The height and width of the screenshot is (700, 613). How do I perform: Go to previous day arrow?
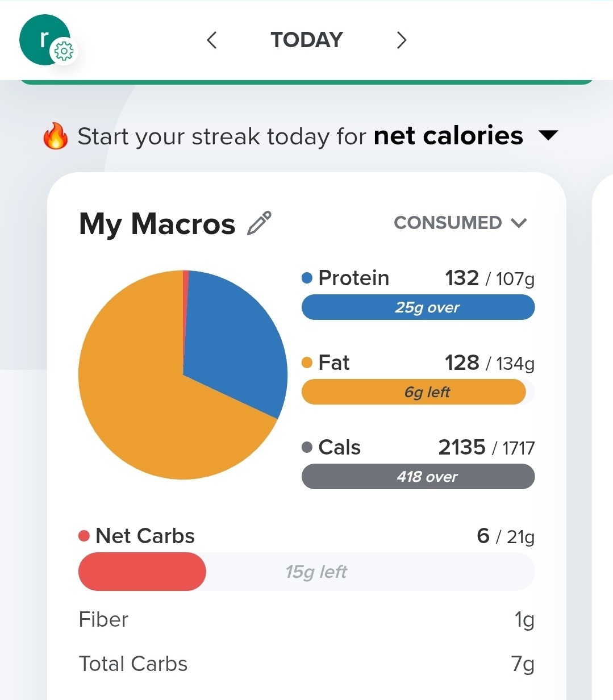(212, 40)
